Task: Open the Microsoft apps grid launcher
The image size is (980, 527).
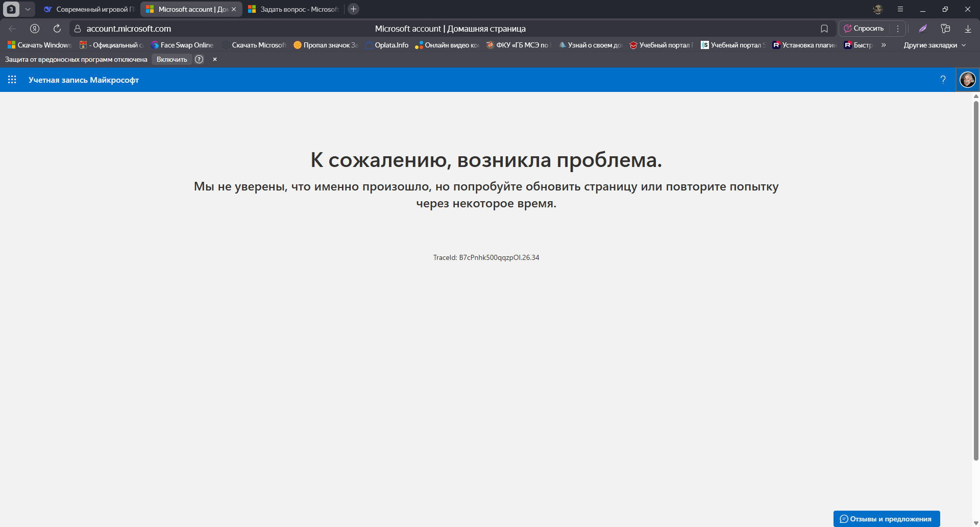Action: (x=12, y=80)
